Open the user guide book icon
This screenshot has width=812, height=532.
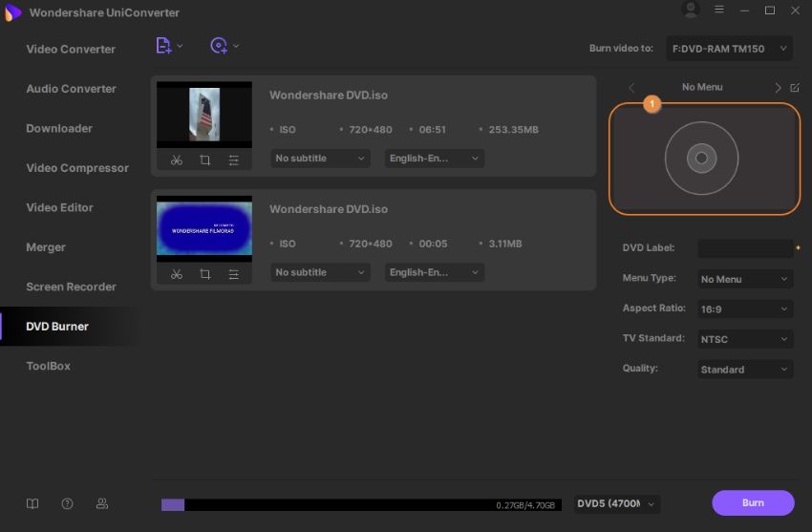pos(33,503)
